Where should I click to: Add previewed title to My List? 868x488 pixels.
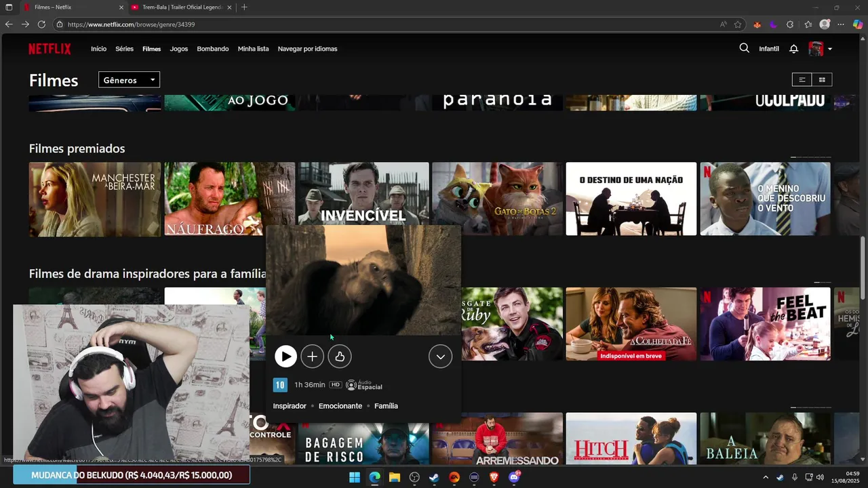(x=312, y=357)
